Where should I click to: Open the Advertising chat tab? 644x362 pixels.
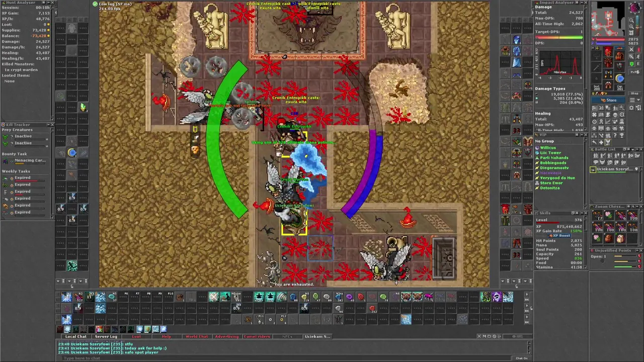(x=226, y=336)
